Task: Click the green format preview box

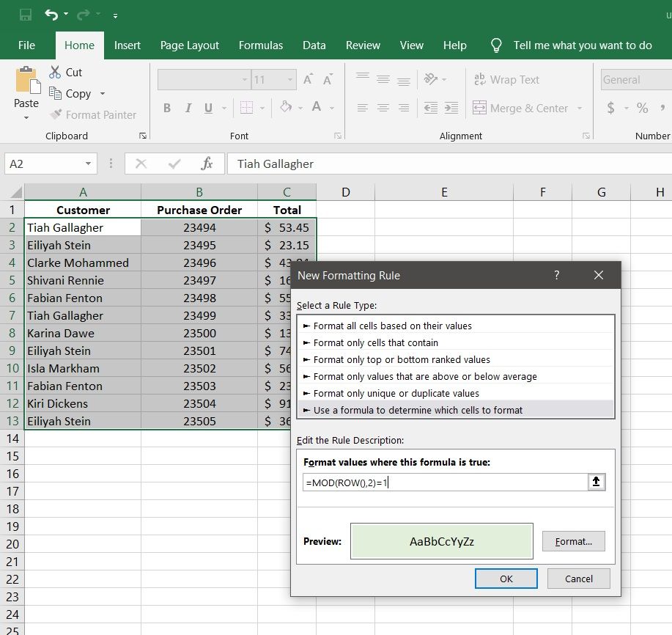Action: coord(441,542)
